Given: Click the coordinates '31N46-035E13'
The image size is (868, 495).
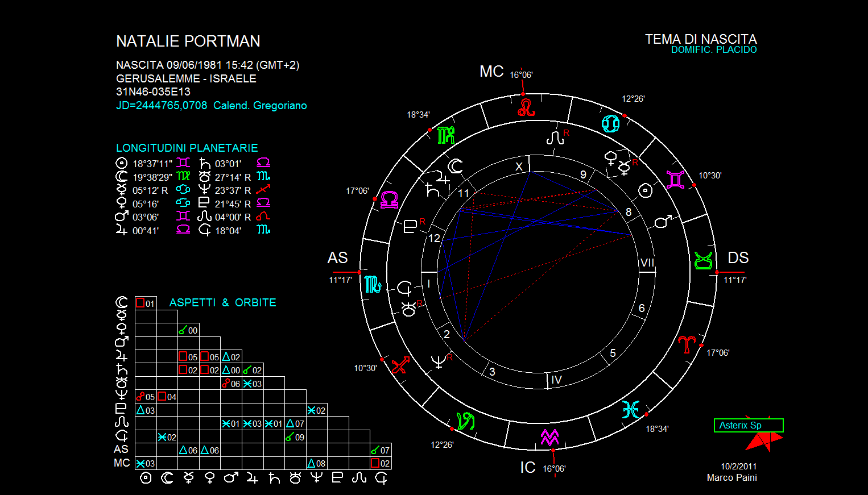Looking at the screenshot, I should [153, 91].
